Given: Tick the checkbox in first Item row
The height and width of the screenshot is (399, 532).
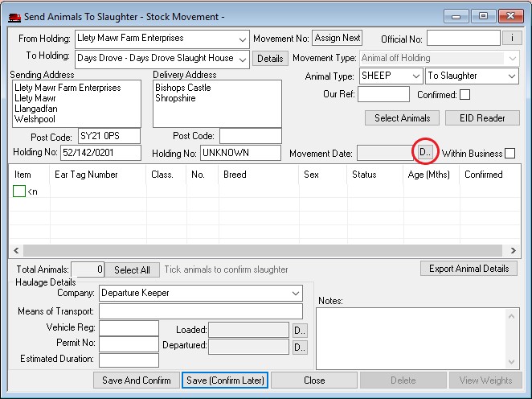Looking at the screenshot, I should (x=19, y=191).
